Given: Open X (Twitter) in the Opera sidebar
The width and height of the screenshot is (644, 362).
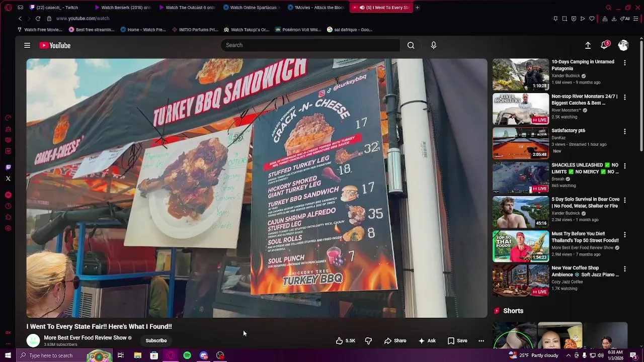Looking at the screenshot, I should [8, 178].
